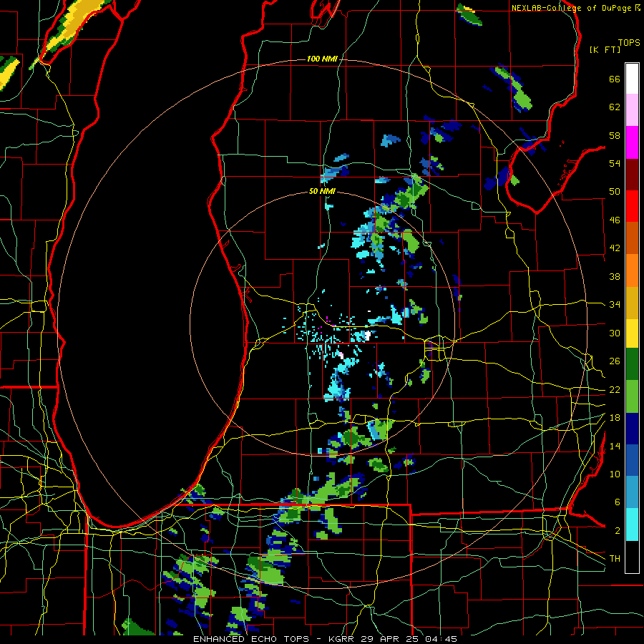
Task: Click the light pink 62 kft legend color
Action: (632, 109)
